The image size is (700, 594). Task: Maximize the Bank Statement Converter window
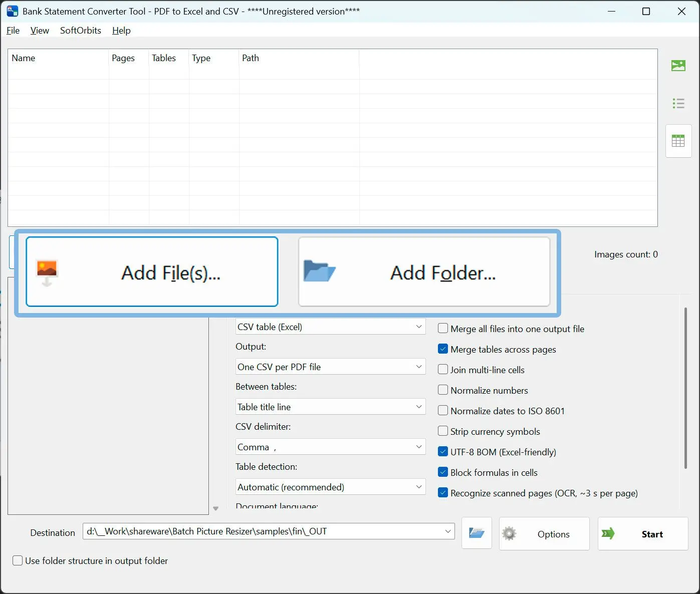[646, 11]
